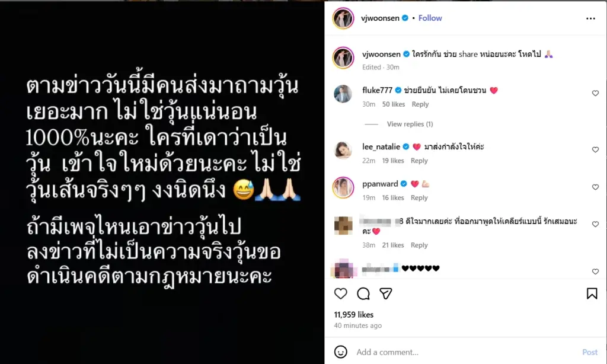The image size is (607, 364).
Task: View the 11,959 likes list
Action: click(354, 314)
